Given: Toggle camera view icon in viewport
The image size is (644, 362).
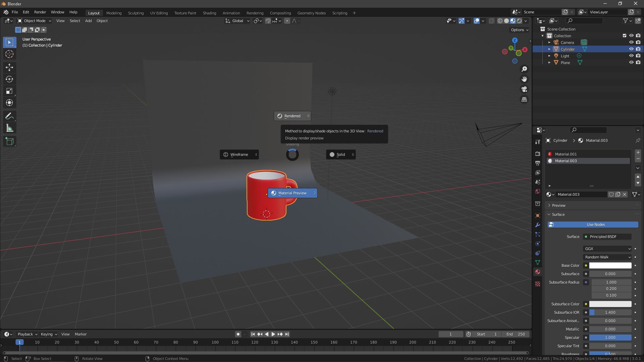Looking at the screenshot, I should pyautogui.click(x=524, y=89).
